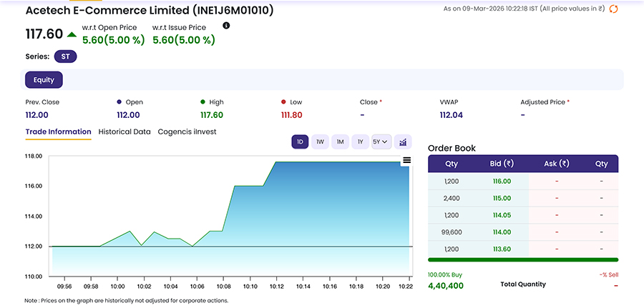Expand the 5Y range dropdown
This screenshot has width=644, height=308.
pyautogui.click(x=381, y=142)
